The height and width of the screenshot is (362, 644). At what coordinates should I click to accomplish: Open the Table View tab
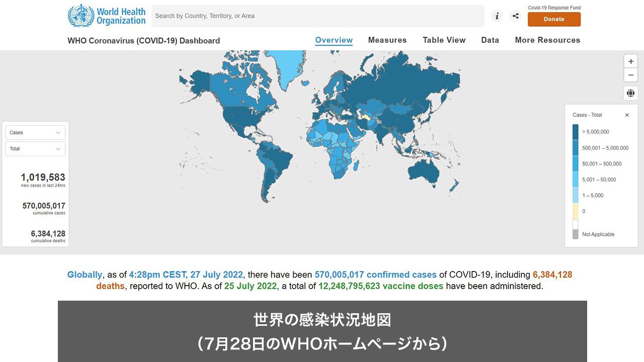coord(444,40)
